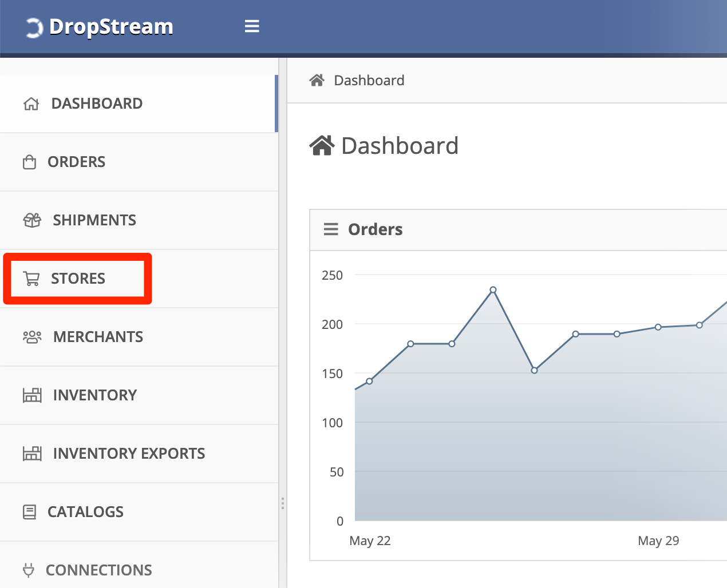Click the breadcrumb home icon
The width and height of the screenshot is (727, 588).
(x=317, y=80)
